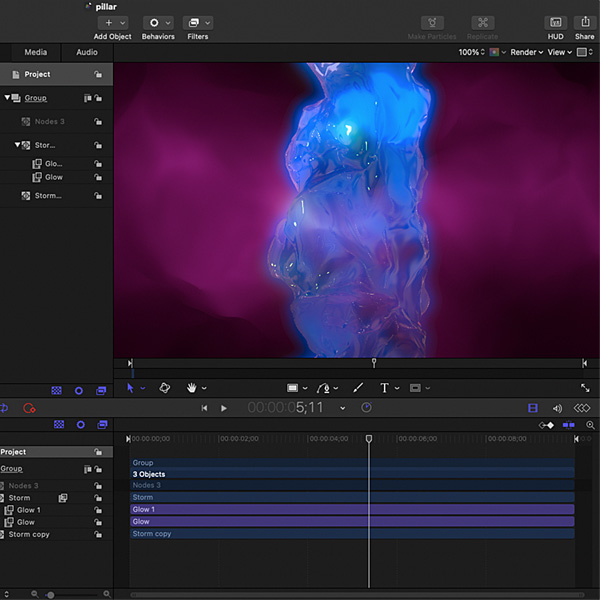Toggle audio mute speaker button

tap(557, 408)
